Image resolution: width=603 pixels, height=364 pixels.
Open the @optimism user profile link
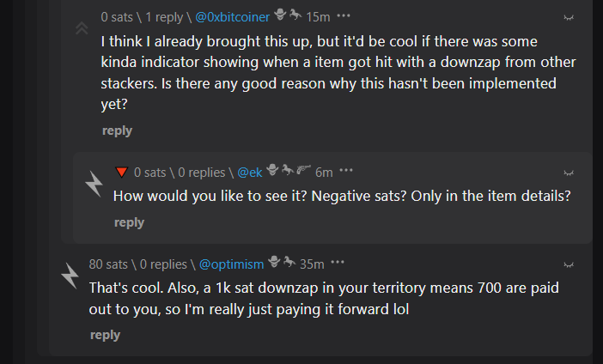pos(232,264)
